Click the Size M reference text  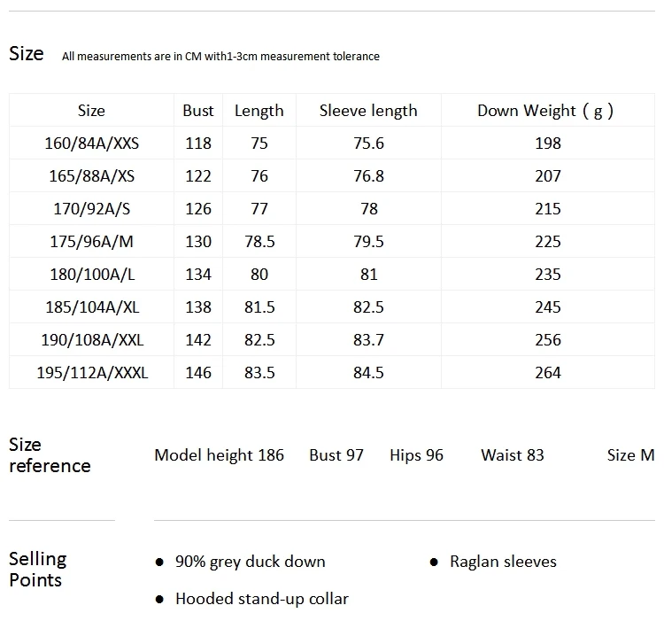630,455
